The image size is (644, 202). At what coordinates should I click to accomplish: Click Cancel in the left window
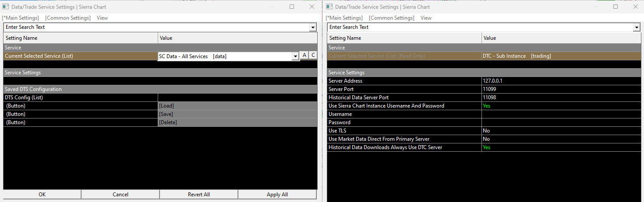120,195
